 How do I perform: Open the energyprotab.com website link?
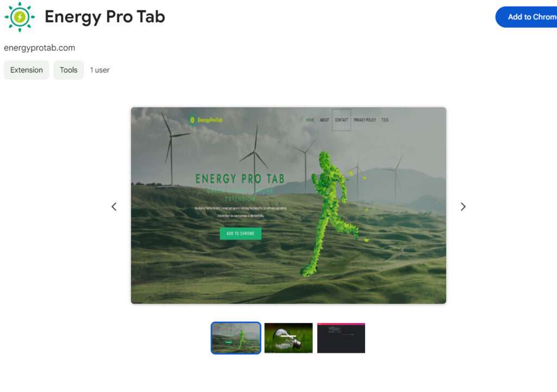pos(39,48)
